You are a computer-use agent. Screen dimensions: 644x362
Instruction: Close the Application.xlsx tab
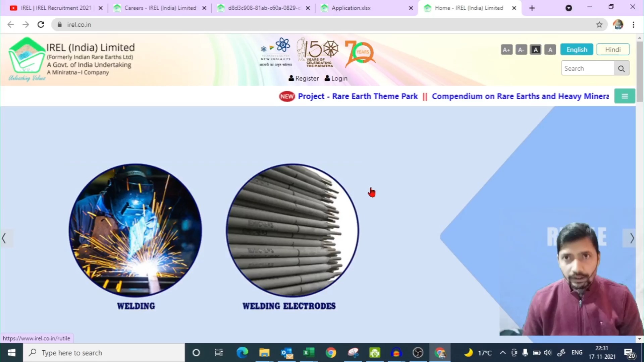411,8
